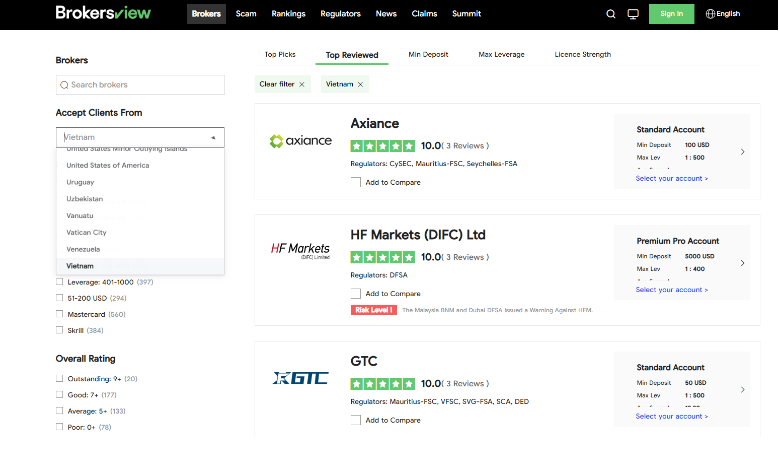Select the Outstanding: 9+ rating filter
The image size is (779, 450).
coord(60,378)
